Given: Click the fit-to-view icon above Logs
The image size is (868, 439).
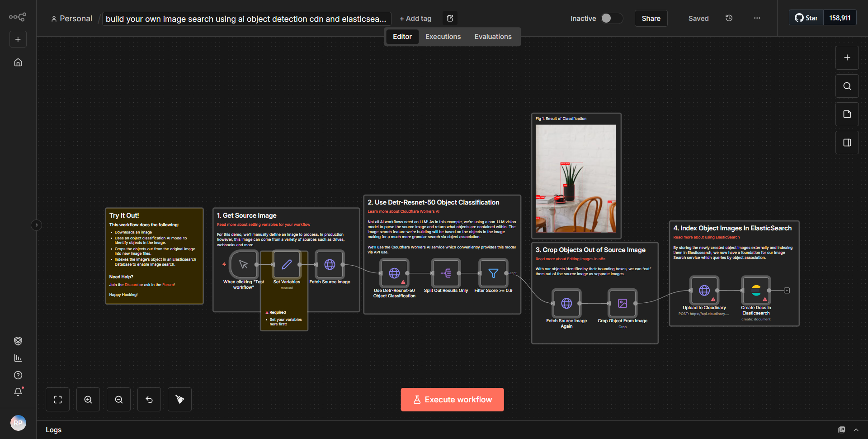Looking at the screenshot, I should pyautogui.click(x=57, y=399).
